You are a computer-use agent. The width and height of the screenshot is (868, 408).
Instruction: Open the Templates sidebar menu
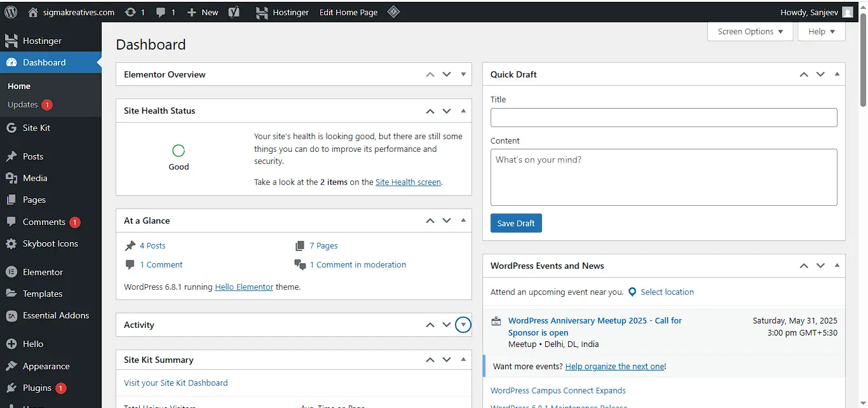[51, 294]
